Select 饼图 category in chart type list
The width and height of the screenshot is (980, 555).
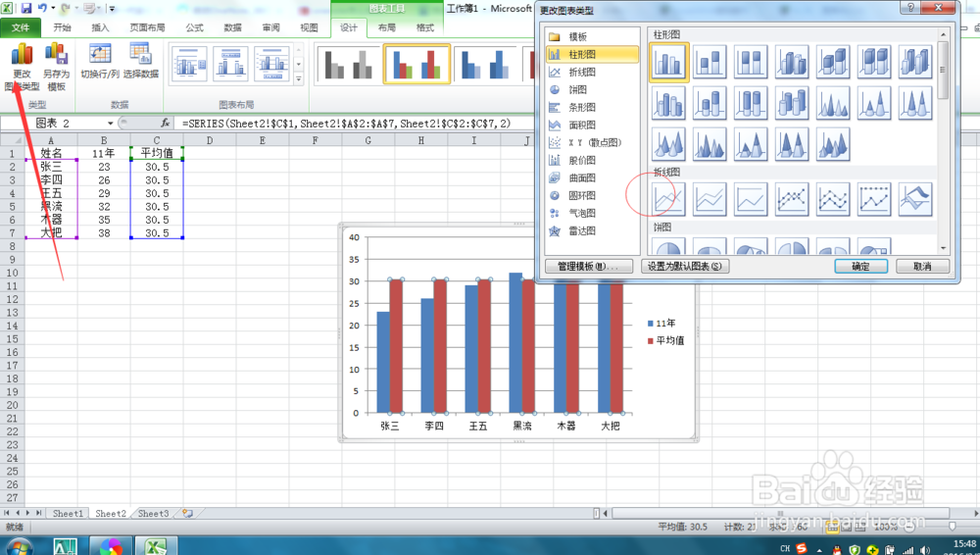(x=593, y=89)
